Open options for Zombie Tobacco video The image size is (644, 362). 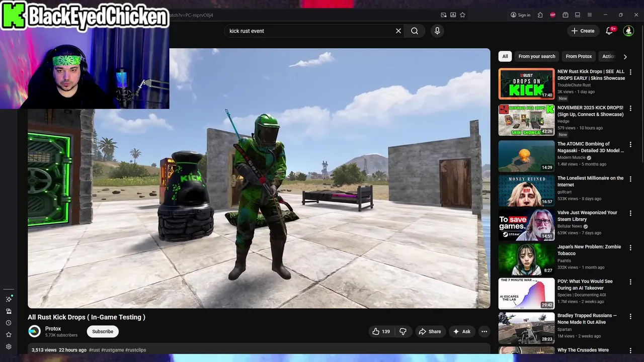tap(630, 247)
